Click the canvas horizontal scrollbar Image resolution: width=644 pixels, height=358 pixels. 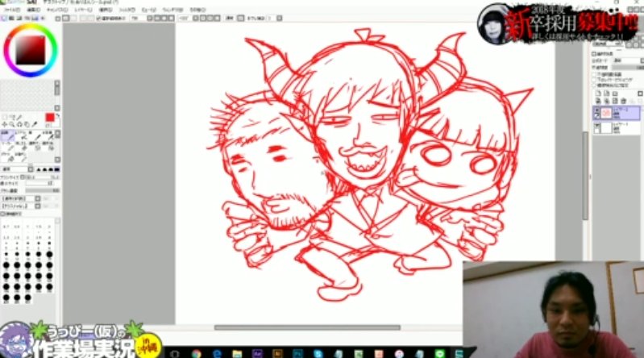306,327
